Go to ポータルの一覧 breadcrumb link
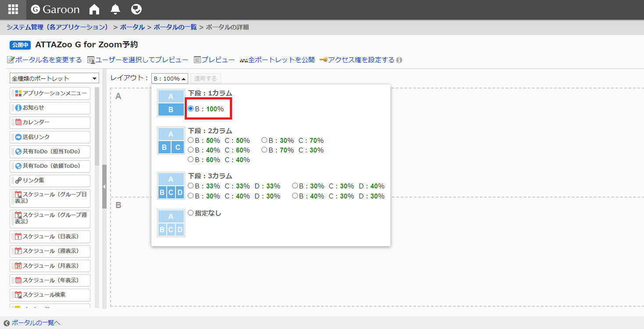This screenshot has height=329, width=644. [x=175, y=27]
